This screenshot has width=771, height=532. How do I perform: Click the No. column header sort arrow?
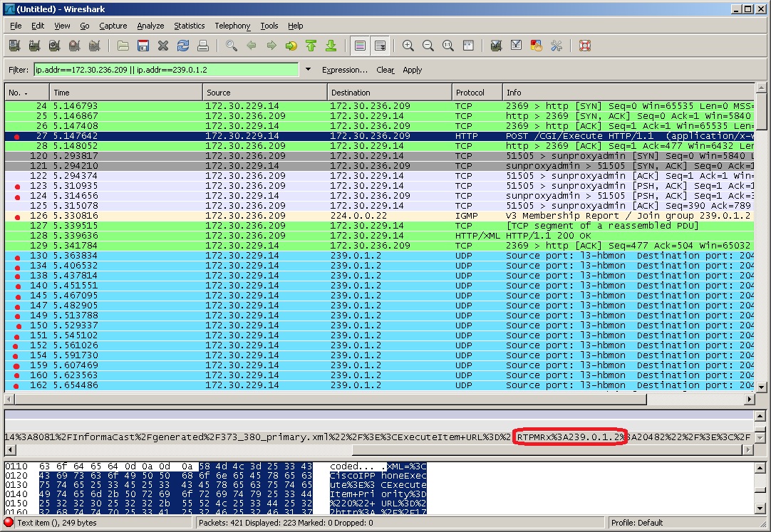[x=27, y=93]
